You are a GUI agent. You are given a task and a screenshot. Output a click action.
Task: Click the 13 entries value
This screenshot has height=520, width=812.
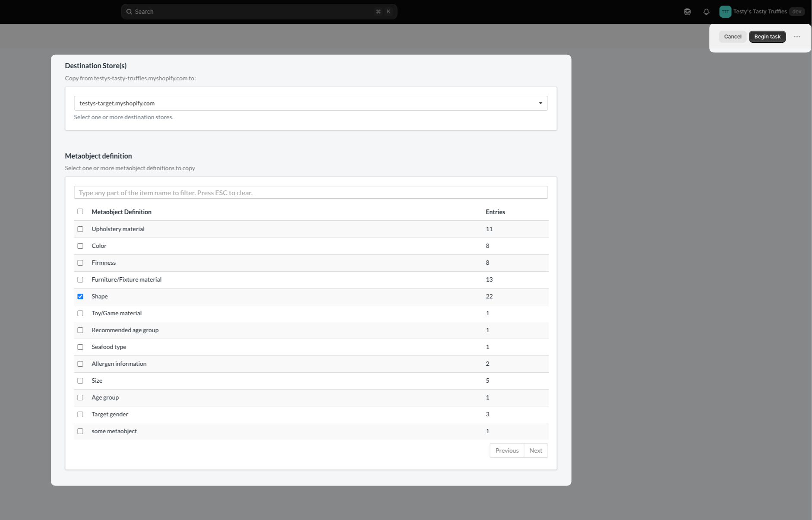click(489, 279)
